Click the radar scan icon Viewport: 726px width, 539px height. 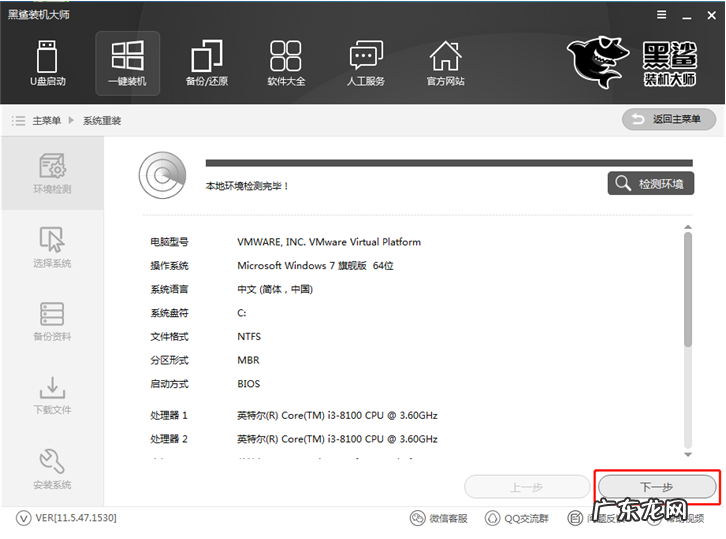(x=163, y=175)
